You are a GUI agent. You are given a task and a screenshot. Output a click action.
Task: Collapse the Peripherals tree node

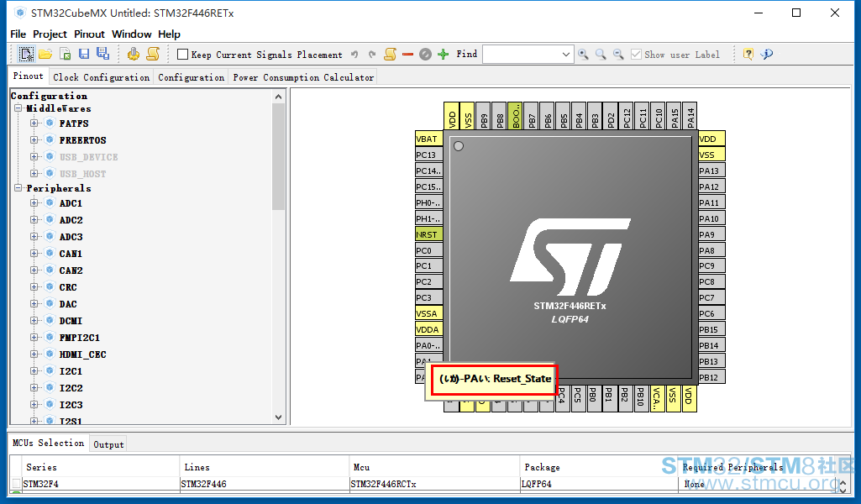[18, 188]
